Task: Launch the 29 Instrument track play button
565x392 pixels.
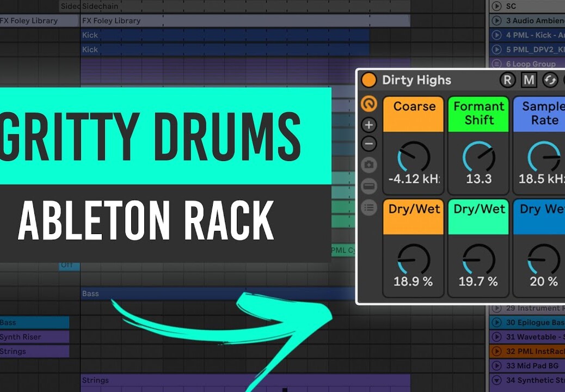Action: pos(496,308)
